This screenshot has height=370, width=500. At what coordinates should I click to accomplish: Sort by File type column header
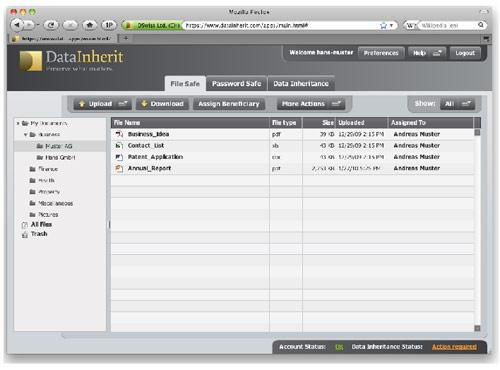[x=286, y=123]
